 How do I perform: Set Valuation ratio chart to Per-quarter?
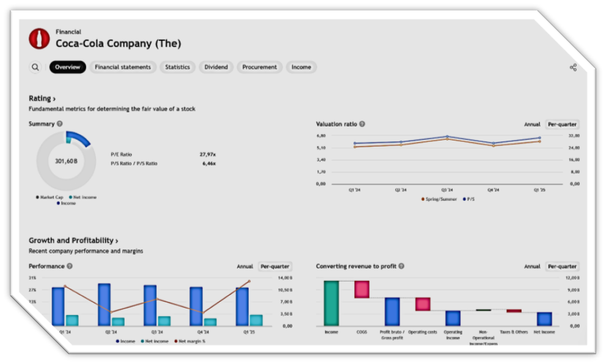562,125
